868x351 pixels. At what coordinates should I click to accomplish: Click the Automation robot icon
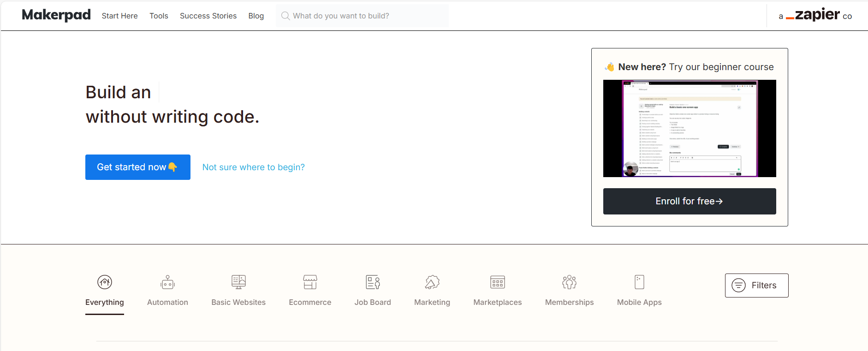[x=167, y=282]
